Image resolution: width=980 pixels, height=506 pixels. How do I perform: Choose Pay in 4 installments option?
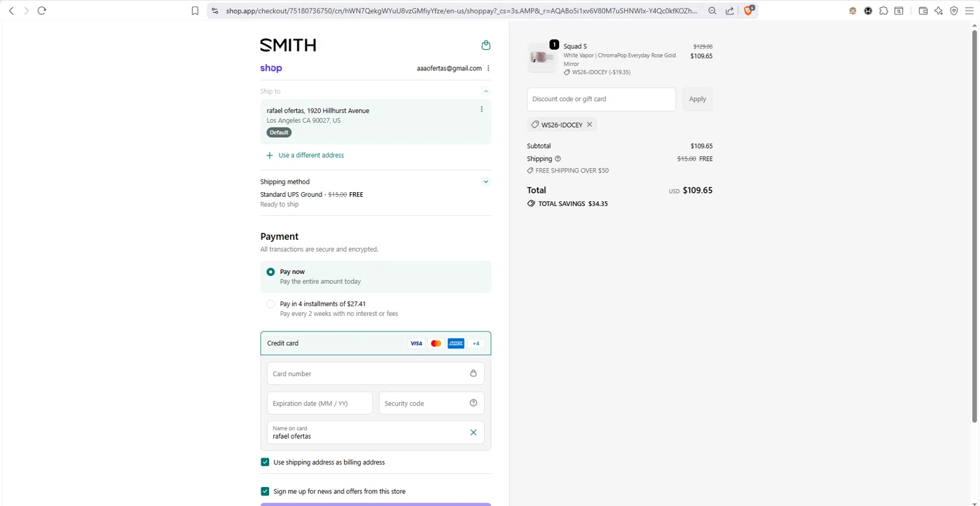(x=270, y=304)
